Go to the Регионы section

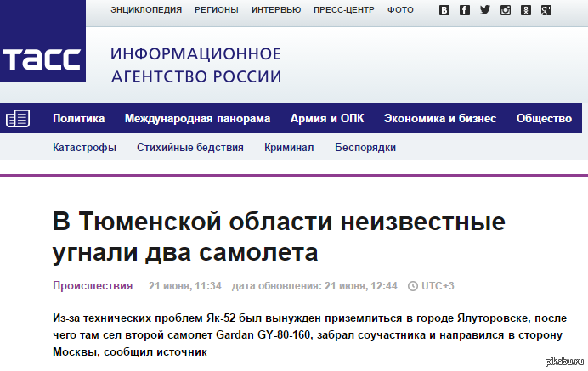click(x=217, y=10)
